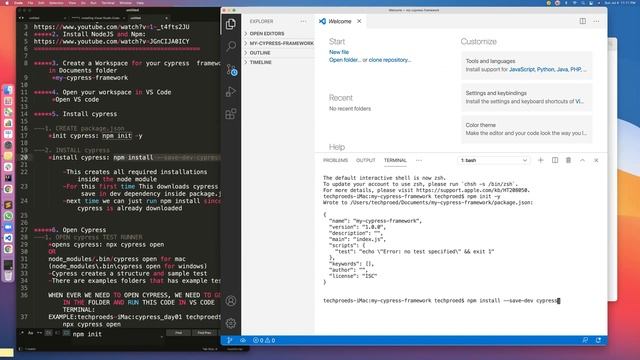Viewport: 640px width, 360px height.
Task: Open the File menu in menu bar
Action: (30, 3)
